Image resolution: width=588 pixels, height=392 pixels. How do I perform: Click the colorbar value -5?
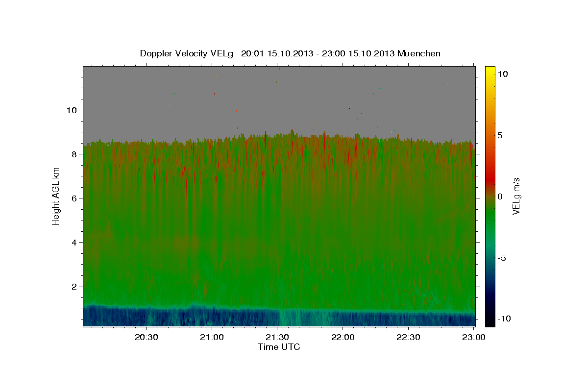[x=501, y=258]
